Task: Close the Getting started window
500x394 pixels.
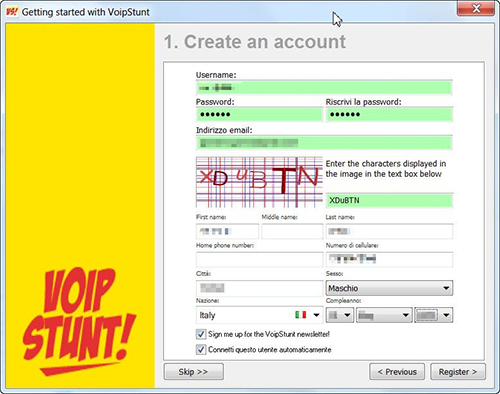Action: 476,9
